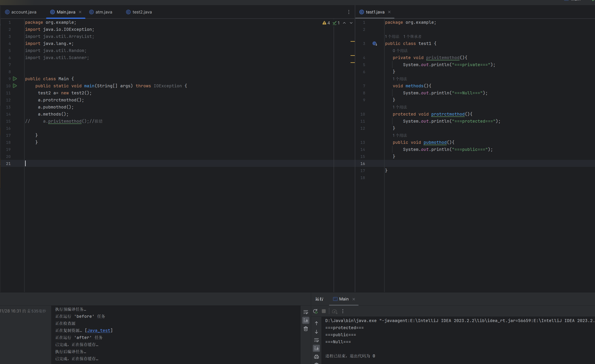Click the 运行 tool window label
595x364 pixels.
(x=319, y=299)
